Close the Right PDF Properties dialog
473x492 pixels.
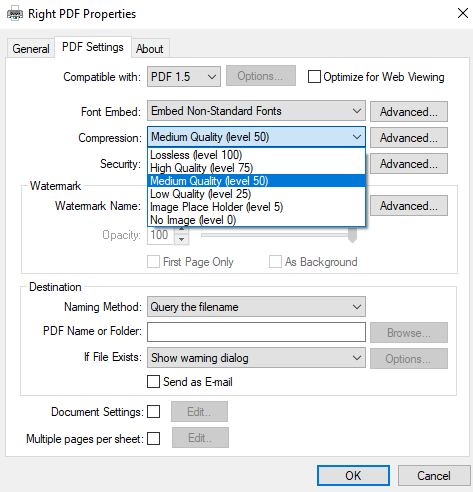pyautogui.click(x=463, y=13)
